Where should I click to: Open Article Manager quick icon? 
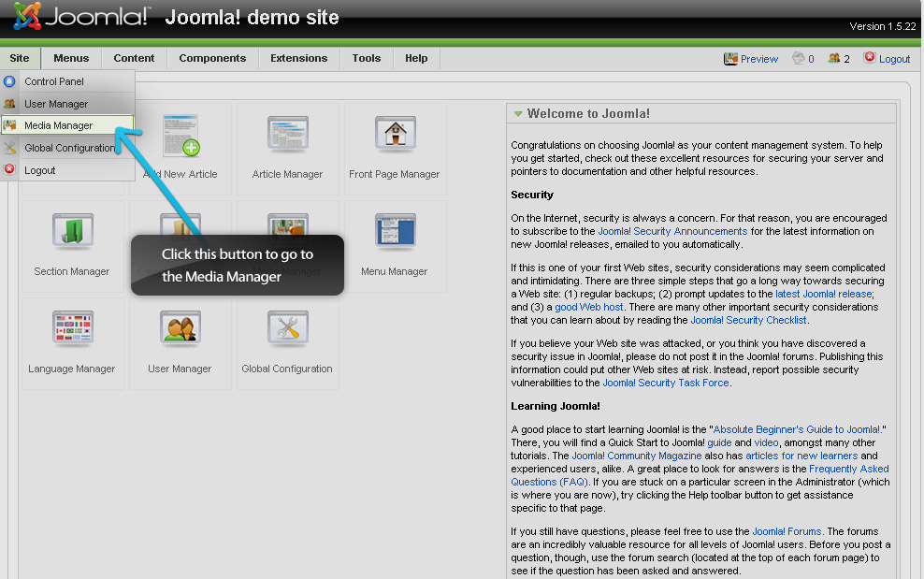[287, 149]
